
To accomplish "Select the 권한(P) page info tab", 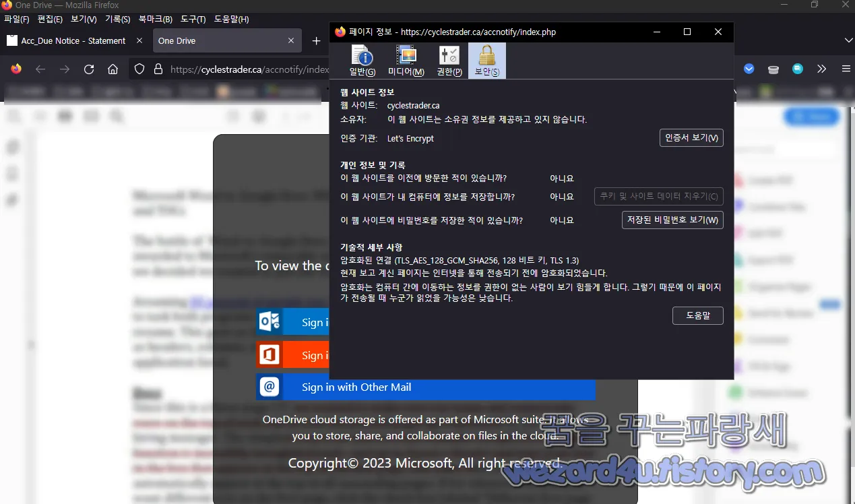I will click(449, 61).
